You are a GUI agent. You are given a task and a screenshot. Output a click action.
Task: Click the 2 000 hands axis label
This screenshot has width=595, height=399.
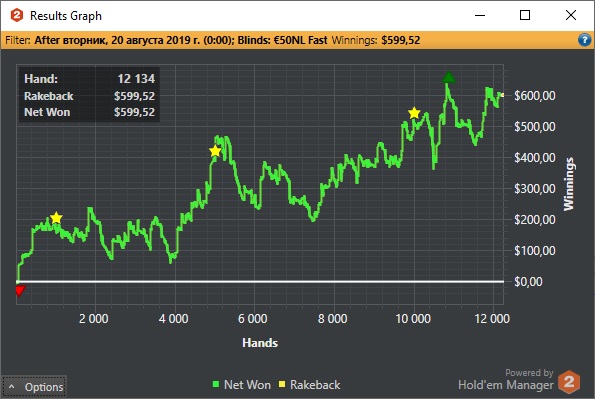(x=93, y=319)
